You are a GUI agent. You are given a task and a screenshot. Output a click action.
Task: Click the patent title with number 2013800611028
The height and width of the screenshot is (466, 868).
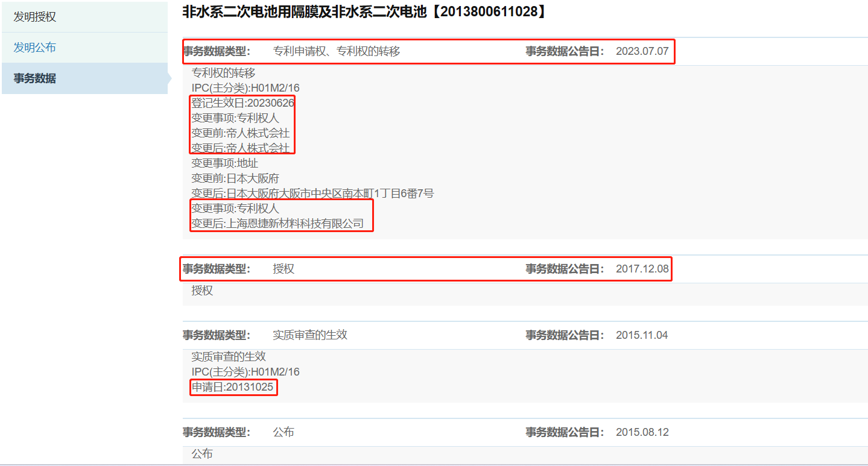click(x=364, y=11)
